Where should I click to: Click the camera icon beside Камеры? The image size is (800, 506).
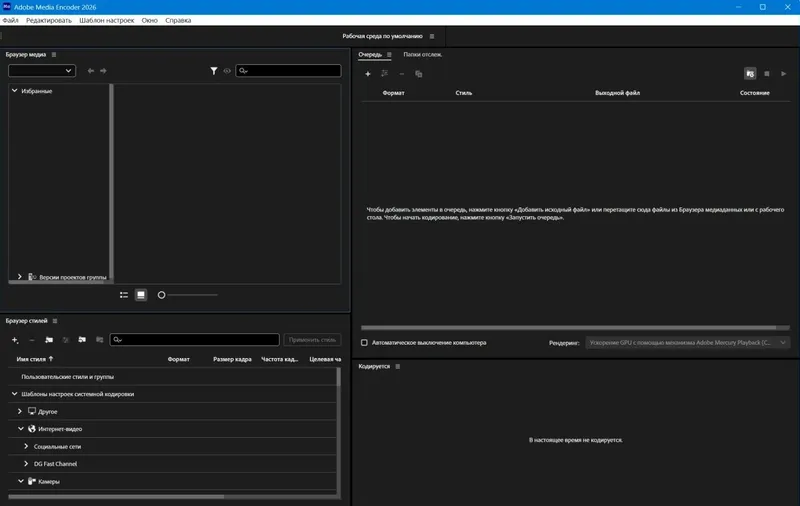pyautogui.click(x=32, y=481)
